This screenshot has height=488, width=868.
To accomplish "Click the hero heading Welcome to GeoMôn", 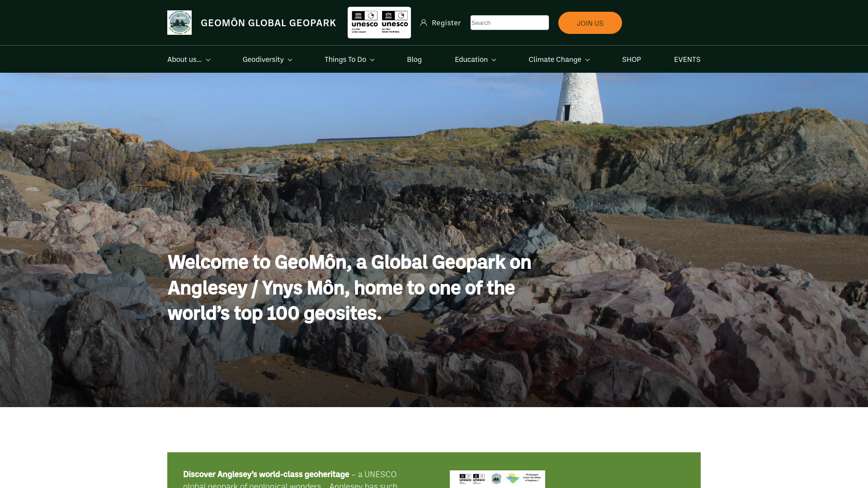I will (x=349, y=287).
